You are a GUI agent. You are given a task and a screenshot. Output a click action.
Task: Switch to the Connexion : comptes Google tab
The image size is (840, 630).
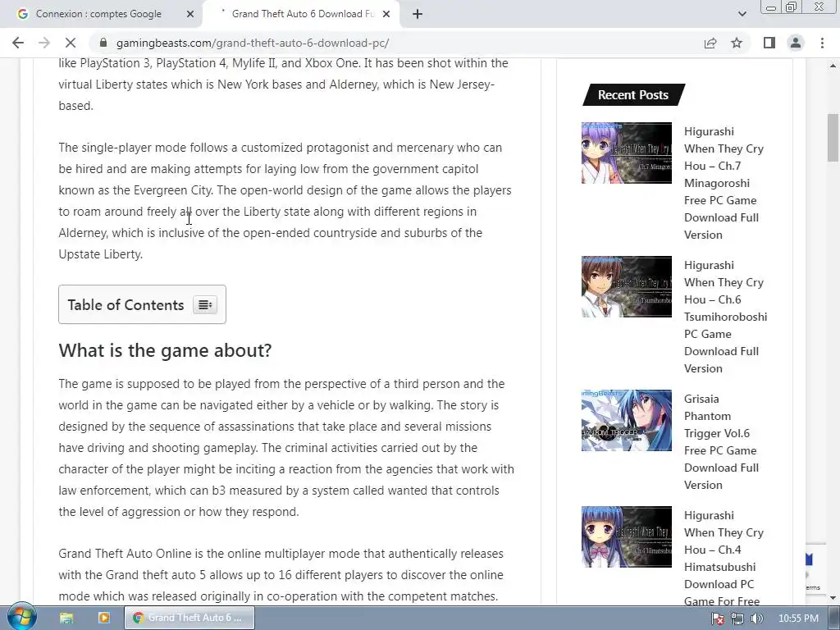click(x=99, y=14)
